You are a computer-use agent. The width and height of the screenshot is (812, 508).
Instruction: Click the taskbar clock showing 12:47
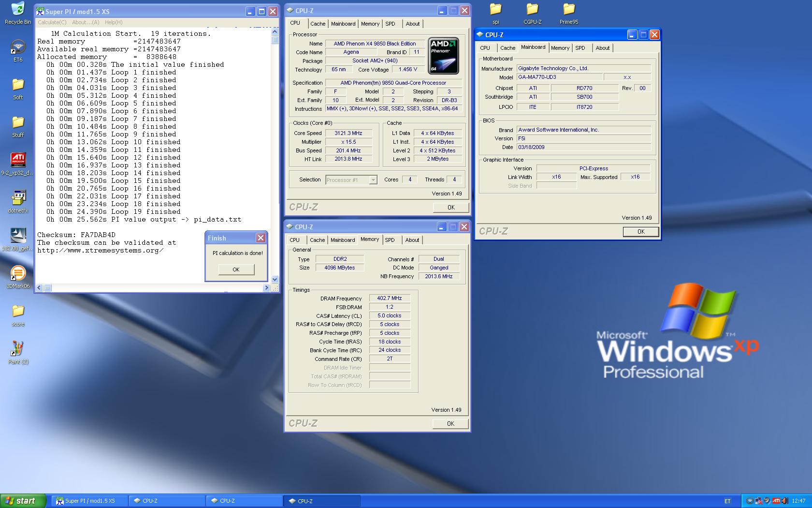(798, 501)
